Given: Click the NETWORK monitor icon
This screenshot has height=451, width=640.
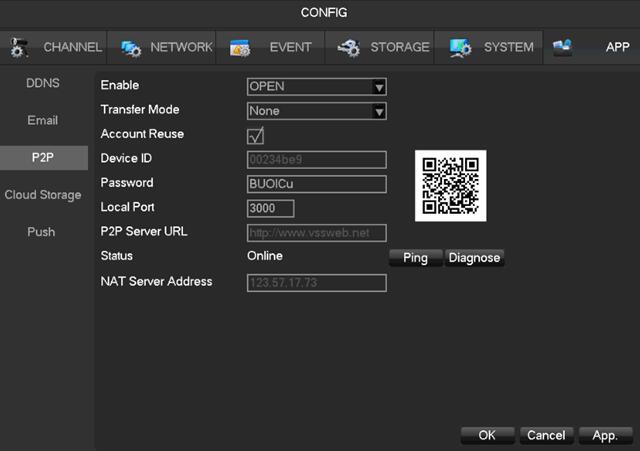Looking at the screenshot, I should tap(131, 48).
